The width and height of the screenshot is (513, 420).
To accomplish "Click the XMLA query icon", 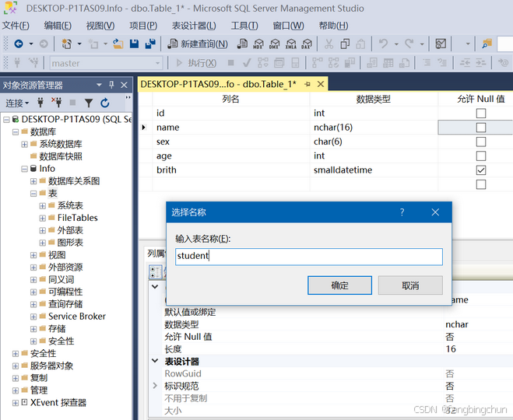I will tap(290, 44).
